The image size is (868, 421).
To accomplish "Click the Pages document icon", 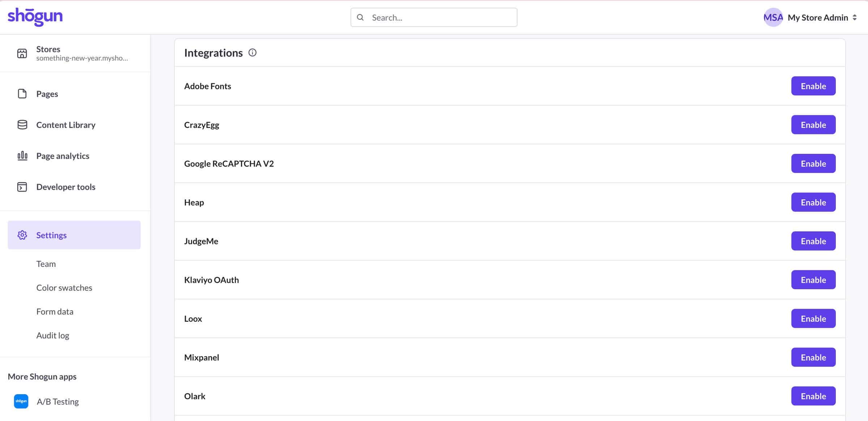I will coord(22,94).
